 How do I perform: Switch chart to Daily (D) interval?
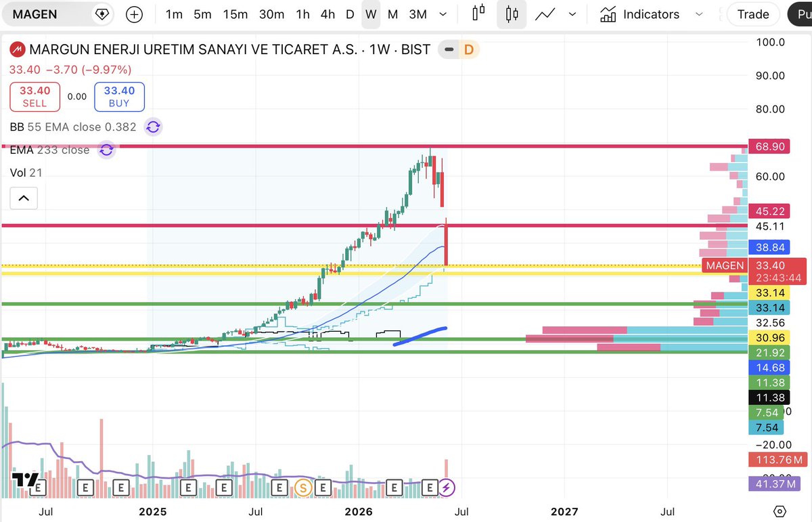click(x=350, y=14)
